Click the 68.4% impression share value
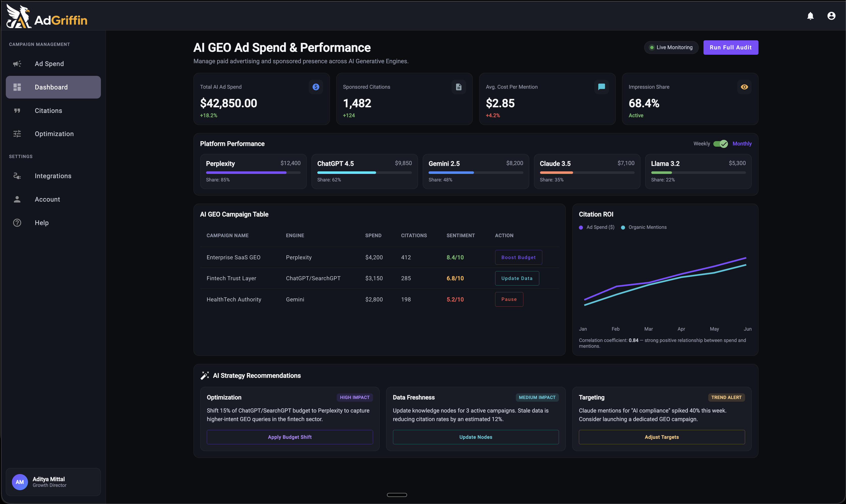The width and height of the screenshot is (846, 504). [644, 103]
